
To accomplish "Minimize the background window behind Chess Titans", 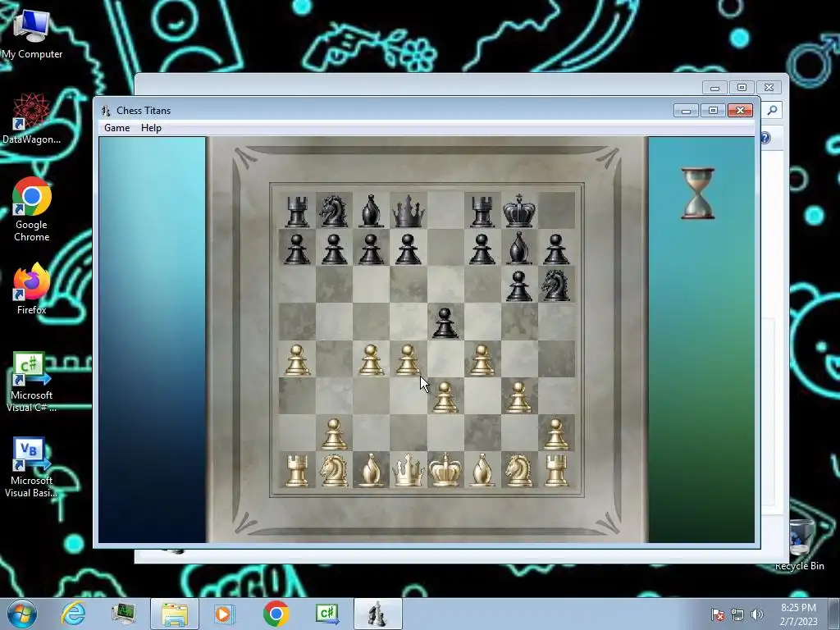I will pos(714,87).
